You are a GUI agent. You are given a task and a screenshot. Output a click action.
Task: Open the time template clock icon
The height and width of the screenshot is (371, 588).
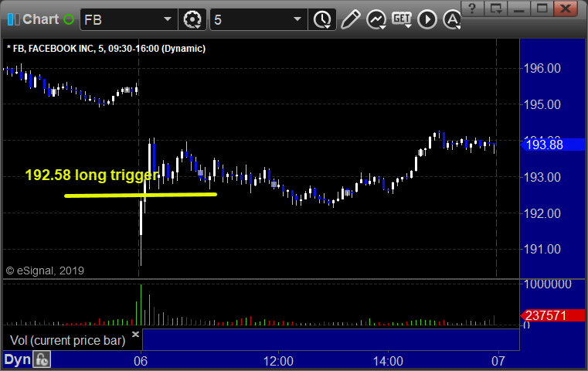[322, 19]
